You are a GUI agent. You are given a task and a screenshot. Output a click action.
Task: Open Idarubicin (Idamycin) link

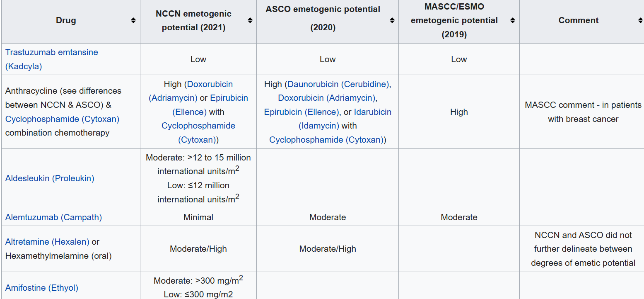tap(372, 112)
